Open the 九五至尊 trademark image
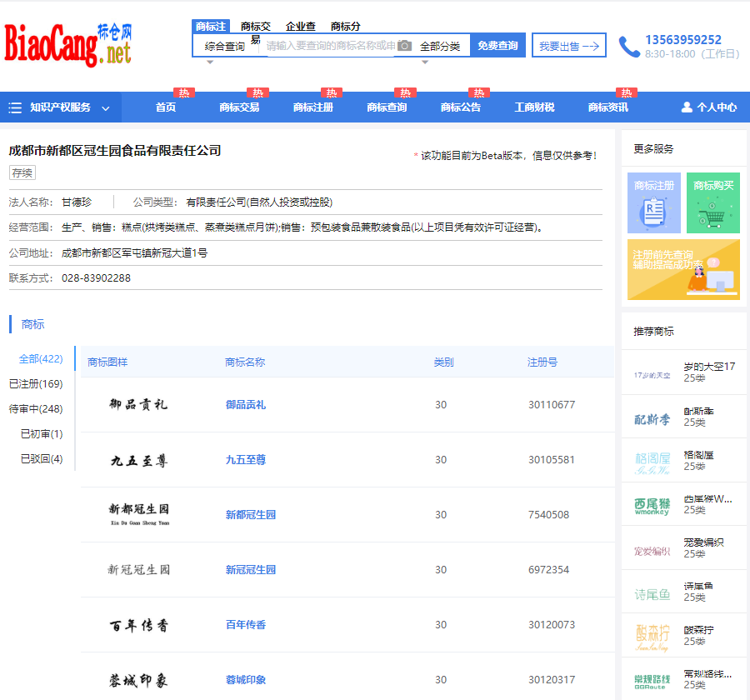Viewport: 750px width, 700px height. [138, 460]
